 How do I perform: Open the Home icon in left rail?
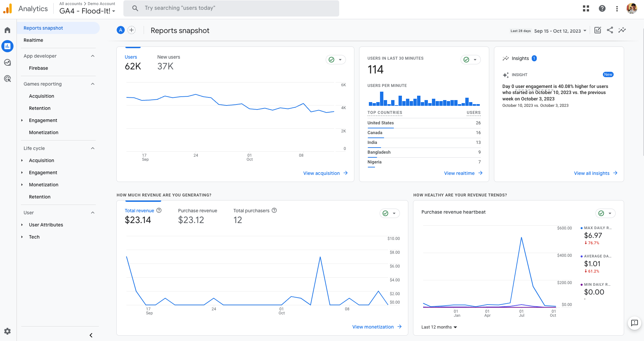pos(7,30)
